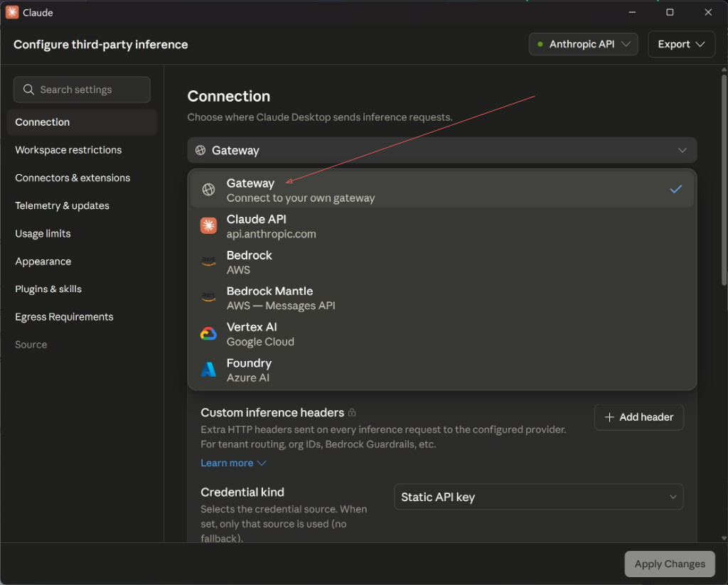Click the Connection heading text

[228, 96]
